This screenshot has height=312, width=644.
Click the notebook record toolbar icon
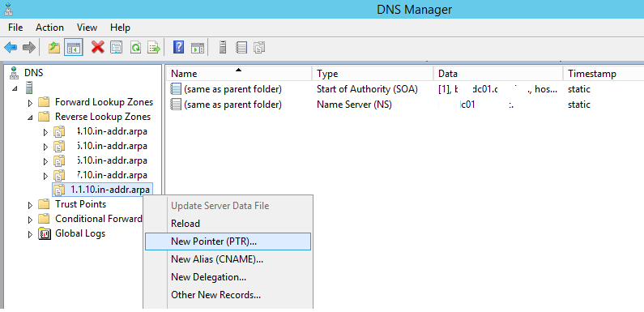coord(241,48)
